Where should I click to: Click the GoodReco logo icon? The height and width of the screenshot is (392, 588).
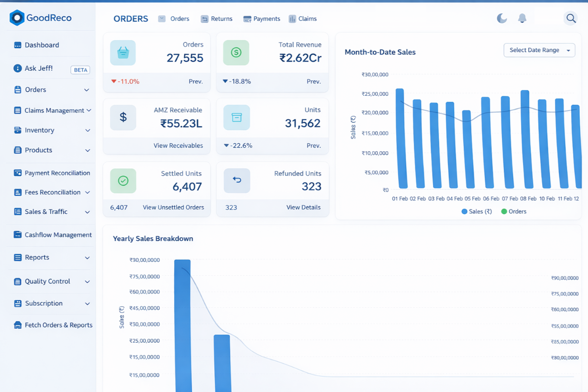pos(17,18)
